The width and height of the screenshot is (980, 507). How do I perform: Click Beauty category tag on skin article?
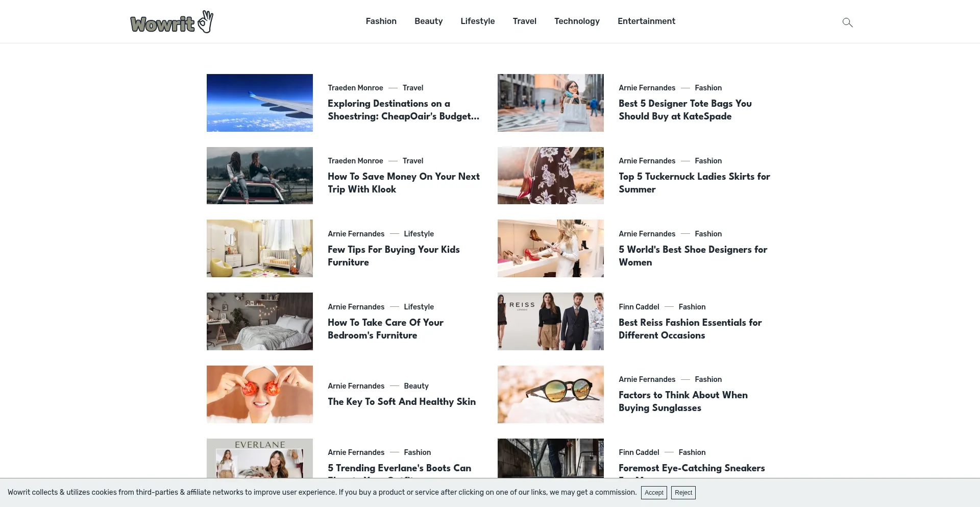[x=416, y=386]
